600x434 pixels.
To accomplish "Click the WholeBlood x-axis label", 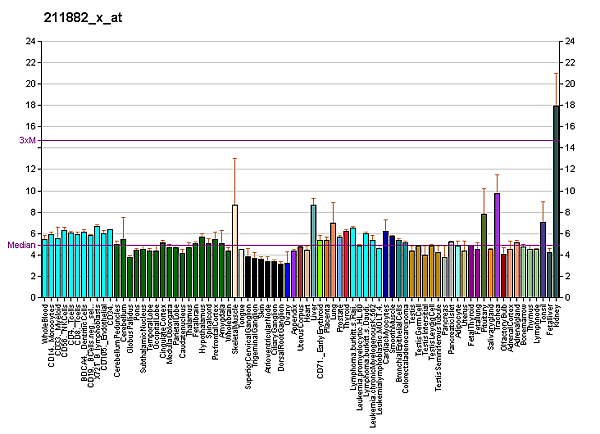I will [46, 324].
